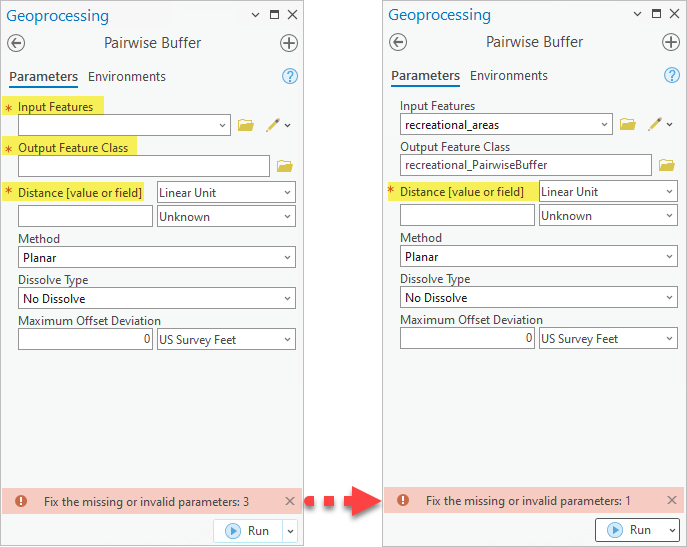Viewport: 687px width, 547px height.
Task: Click pencil sketch tool next to recreational_areas
Action: click(654, 124)
